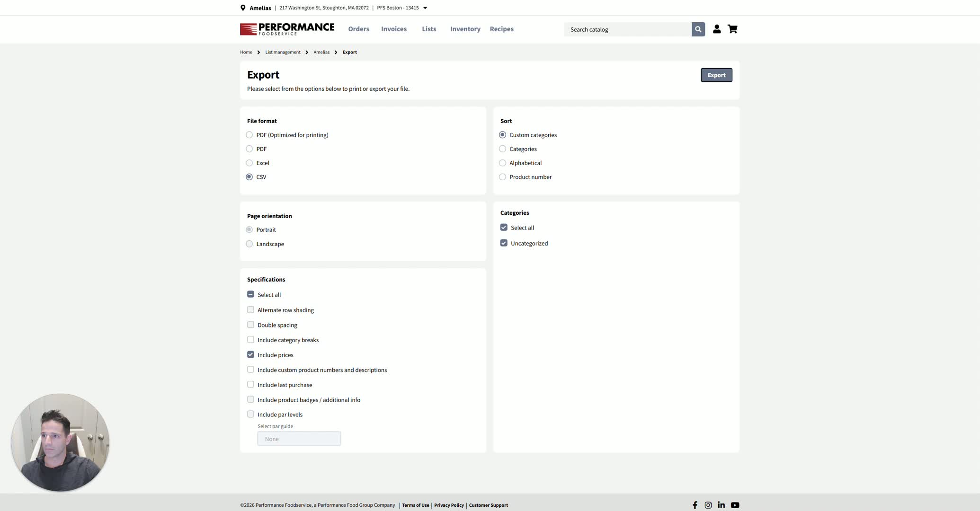Open YouTube social icon in footer
The width and height of the screenshot is (980, 511).
[x=735, y=505]
